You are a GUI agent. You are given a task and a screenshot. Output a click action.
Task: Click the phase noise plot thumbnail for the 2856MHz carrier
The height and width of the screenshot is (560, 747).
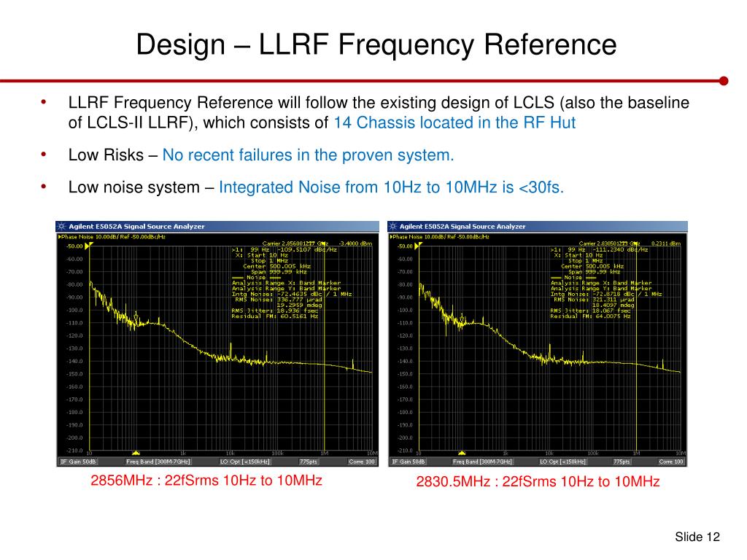(217, 344)
